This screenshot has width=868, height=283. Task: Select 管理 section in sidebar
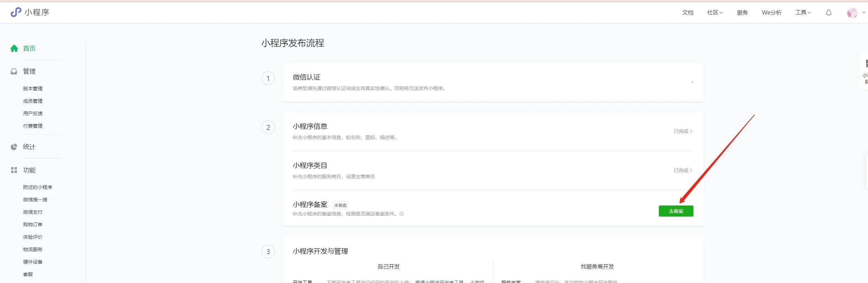tap(29, 71)
